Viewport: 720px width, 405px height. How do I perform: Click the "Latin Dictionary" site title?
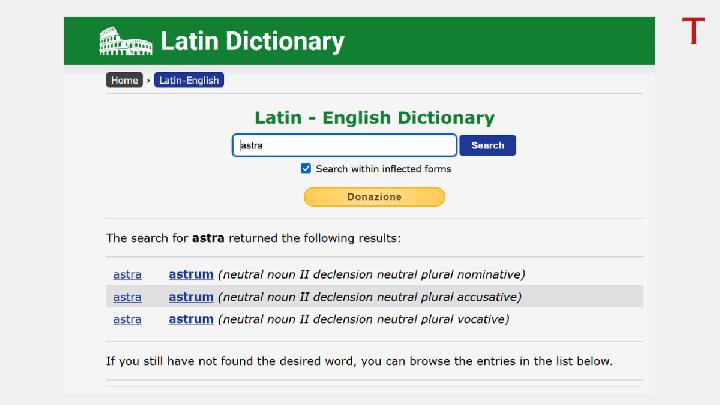[252, 41]
